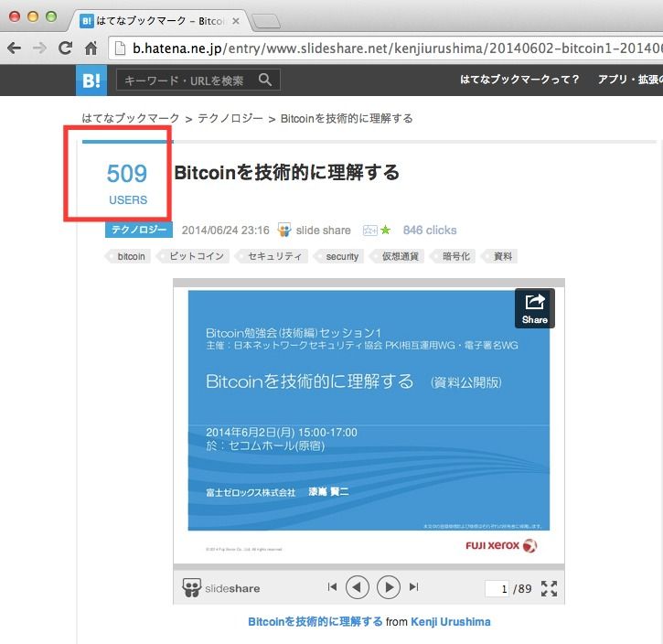Click the slideshare logo in player bar
This screenshot has height=644, width=663.
[x=221, y=588]
